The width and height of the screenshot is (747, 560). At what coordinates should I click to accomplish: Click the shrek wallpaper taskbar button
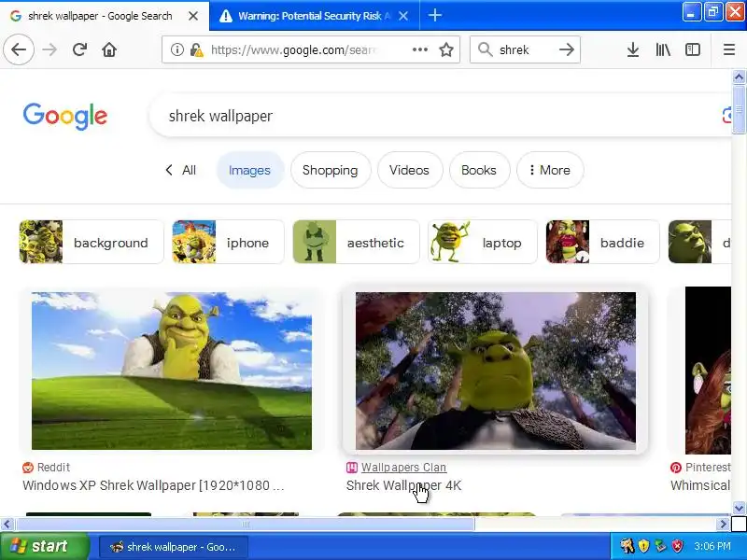click(174, 547)
